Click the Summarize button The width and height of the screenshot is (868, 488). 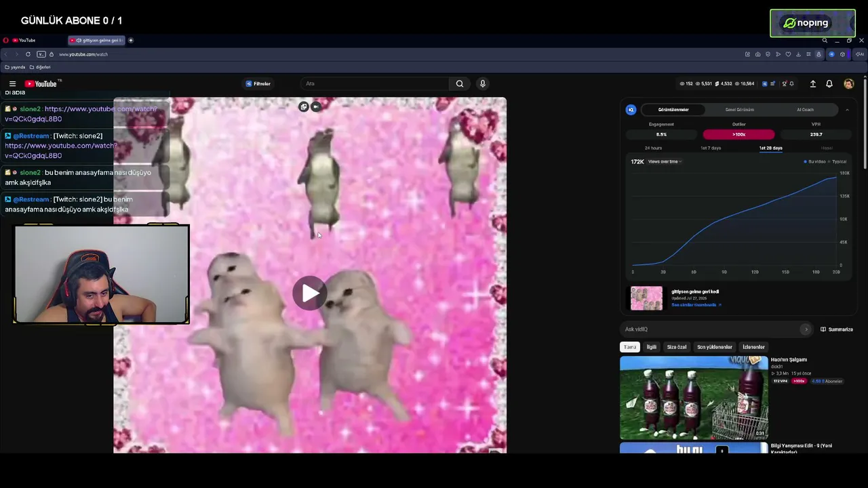837,329
